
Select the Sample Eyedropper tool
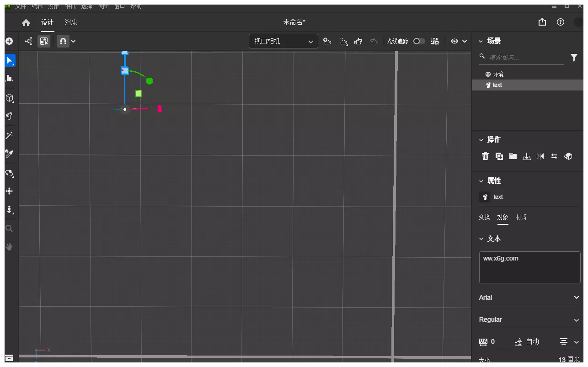tap(9, 154)
